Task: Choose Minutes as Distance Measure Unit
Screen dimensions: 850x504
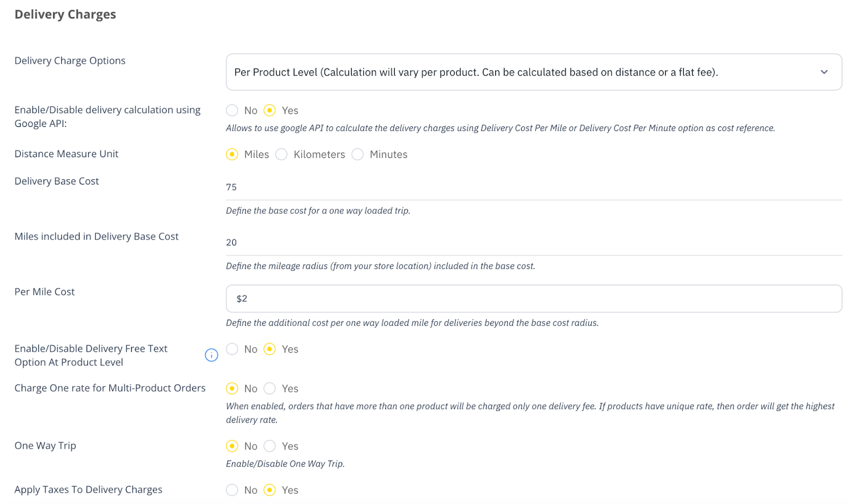Action: [358, 155]
